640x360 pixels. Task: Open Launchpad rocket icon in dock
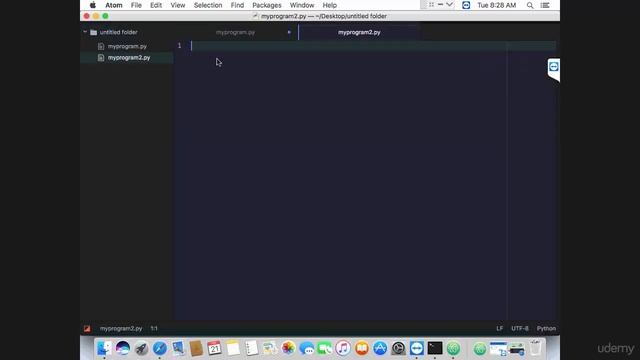click(141, 348)
